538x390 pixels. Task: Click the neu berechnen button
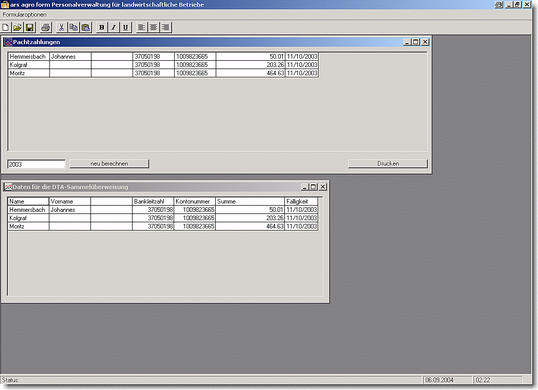pos(109,164)
